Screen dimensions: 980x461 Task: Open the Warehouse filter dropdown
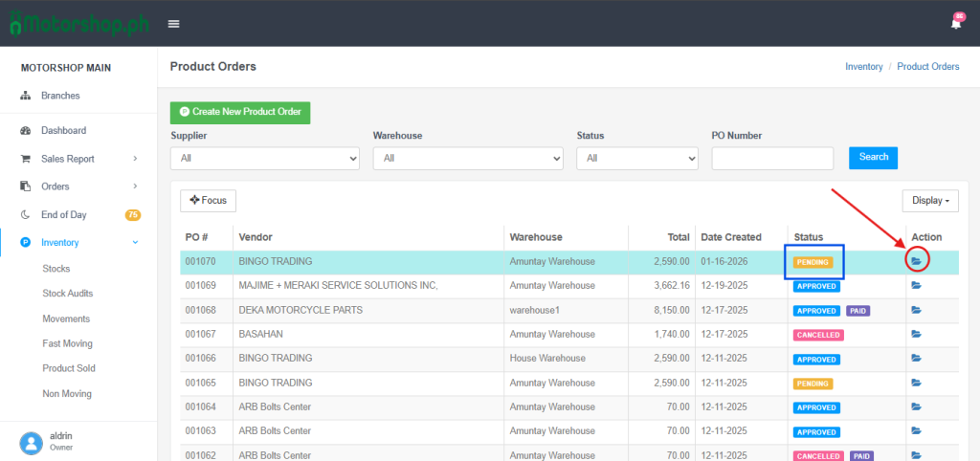(x=467, y=159)
